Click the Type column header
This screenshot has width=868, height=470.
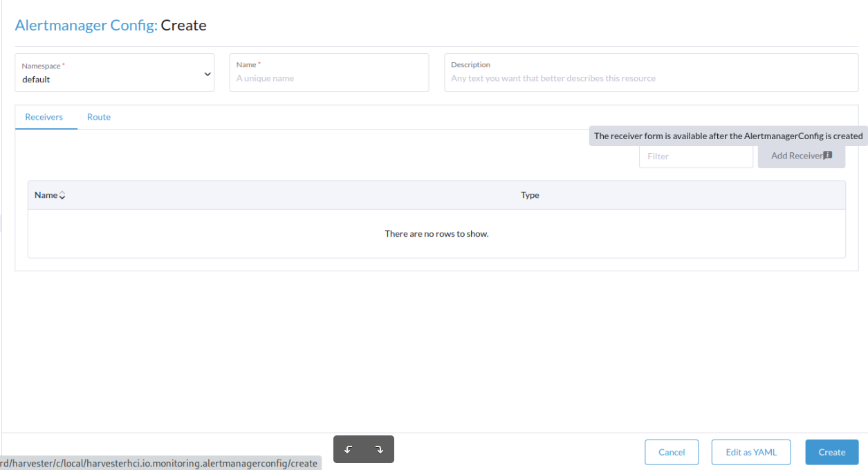pos(530,195)
